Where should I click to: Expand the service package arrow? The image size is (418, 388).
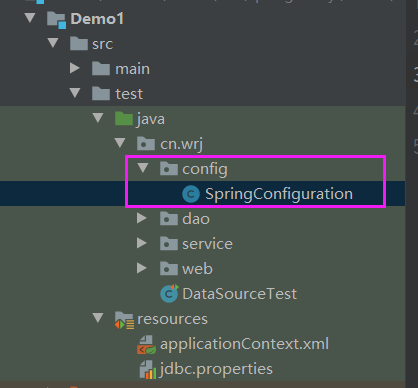point(142,243)
